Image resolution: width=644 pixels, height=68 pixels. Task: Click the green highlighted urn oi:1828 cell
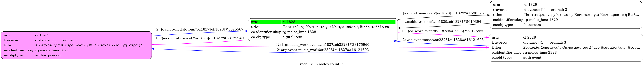pyautogui.click(x=339, y=22)
